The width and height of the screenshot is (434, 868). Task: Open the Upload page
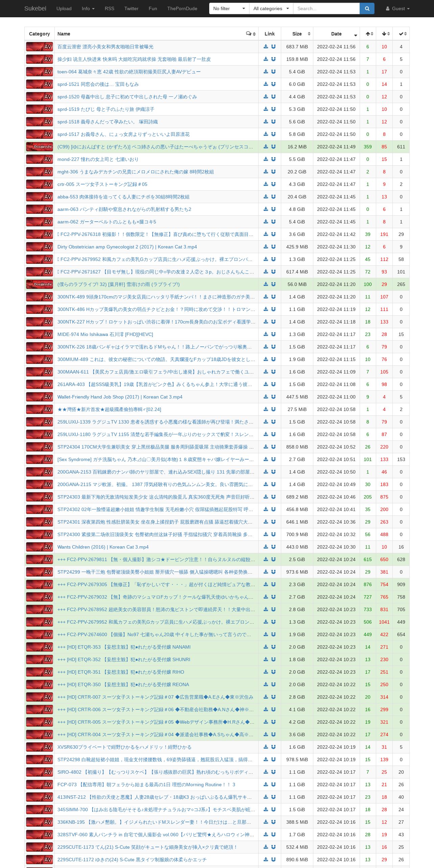[64, 8]
